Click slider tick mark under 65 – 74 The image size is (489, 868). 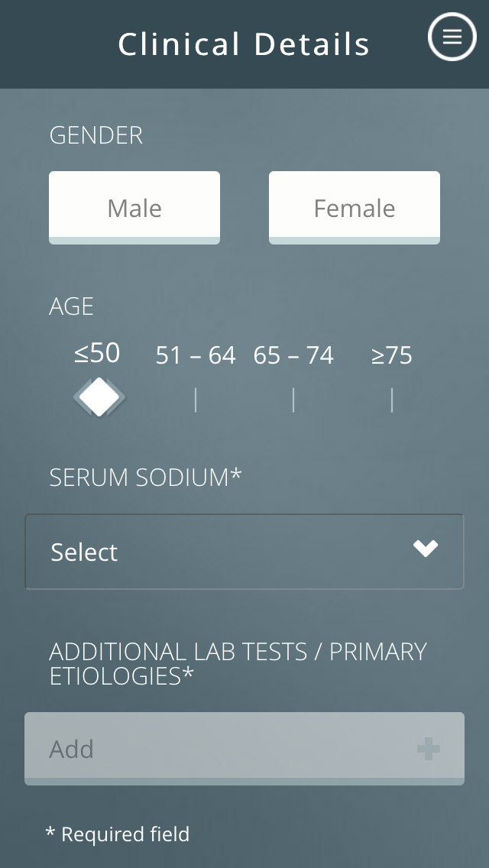tap(293, 400)
